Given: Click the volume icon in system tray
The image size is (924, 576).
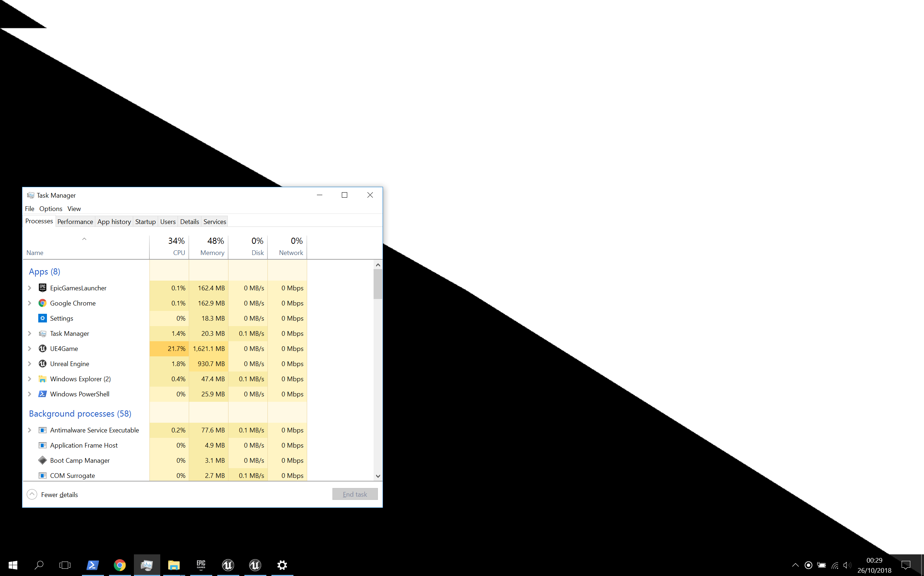Looking at the screenshot, I should point(847,565).
